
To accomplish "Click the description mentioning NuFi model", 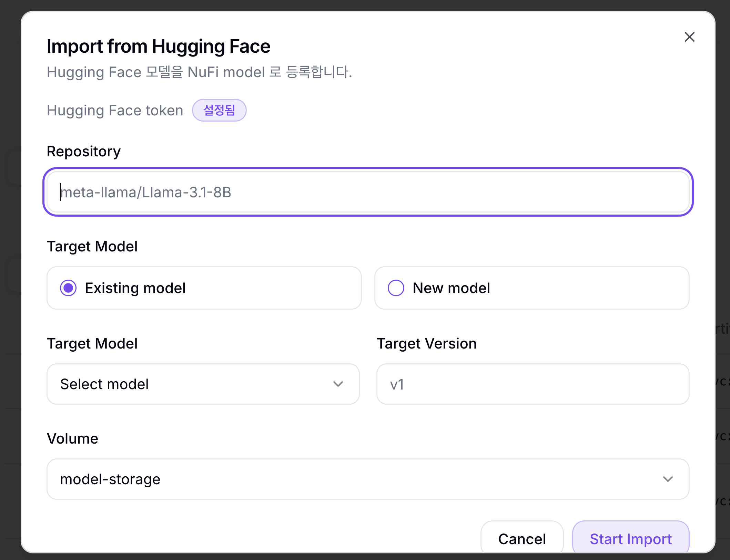I will click(x=199, y=72).
